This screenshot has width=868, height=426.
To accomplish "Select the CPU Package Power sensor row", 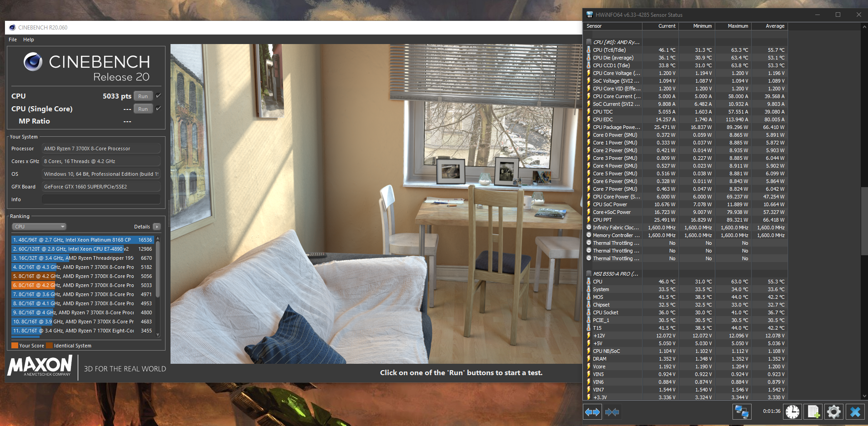I will click(686, 127).
